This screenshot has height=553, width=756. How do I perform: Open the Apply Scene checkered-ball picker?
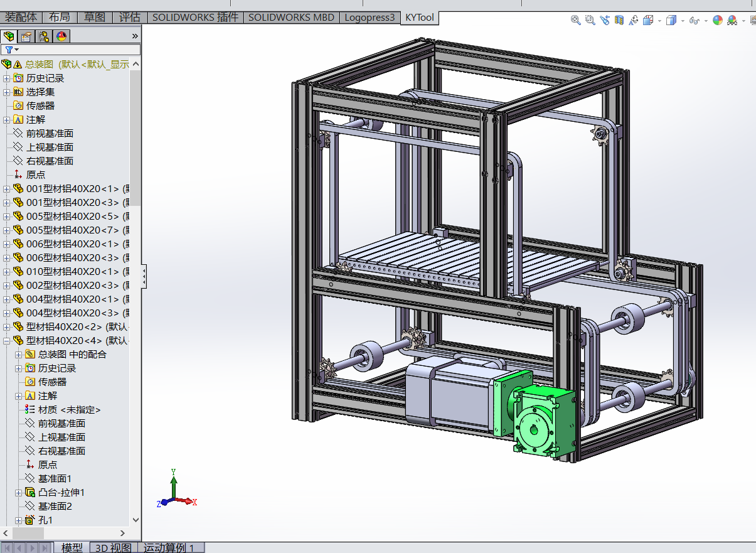pyautogui.click(x=732, y=20)
